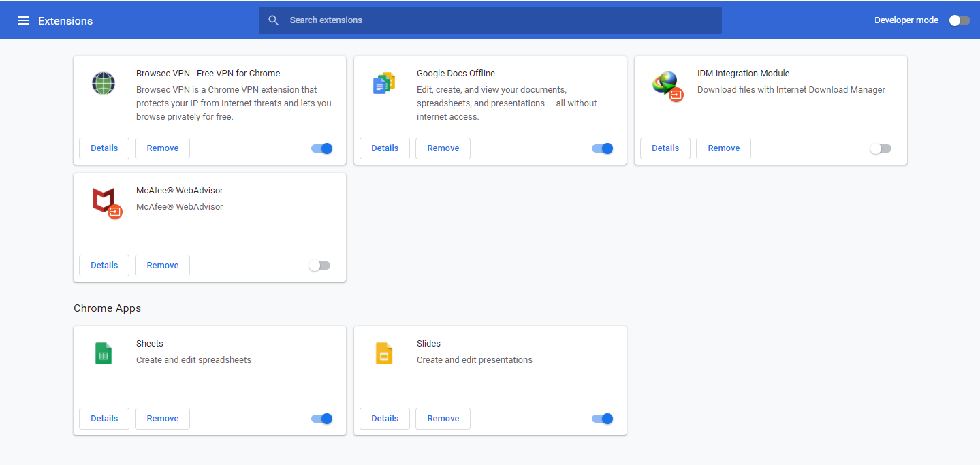Open the hamburger main menu
980x465 pixels.
(x=23, y=20)
